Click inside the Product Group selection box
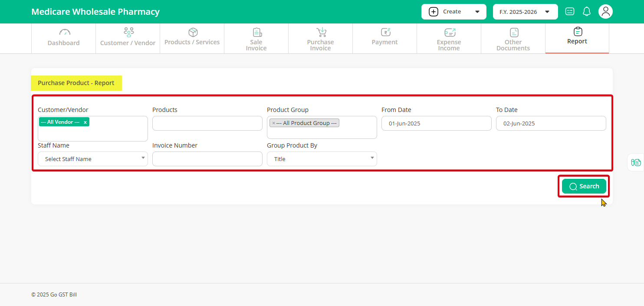 [322, 127]
